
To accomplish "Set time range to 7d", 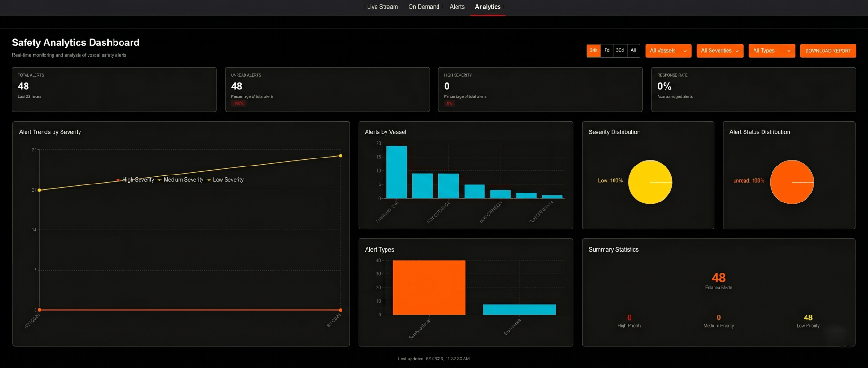I will click(x=607, y=51).
